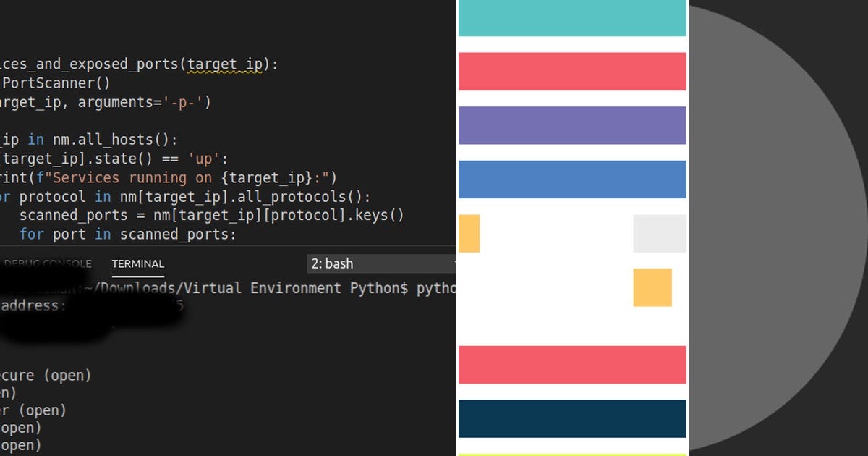
Task: Select the teal banner bar in the mockup
Action: point(572,18)
